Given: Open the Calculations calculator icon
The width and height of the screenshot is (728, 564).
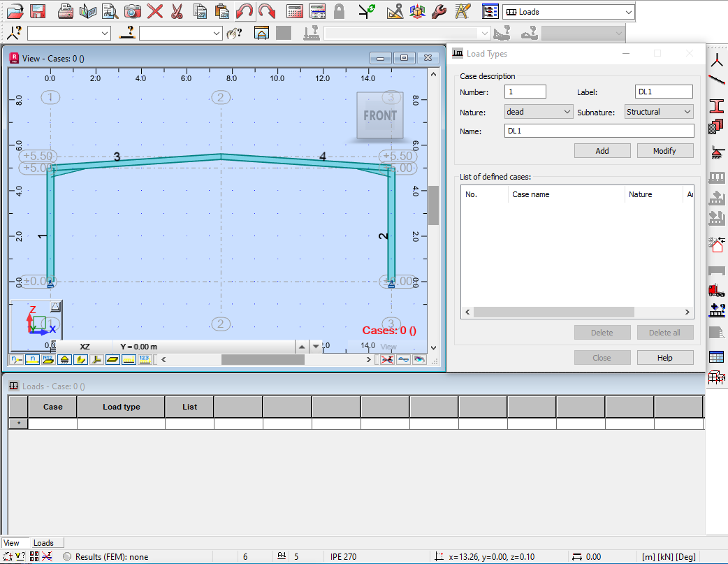Looking at the screenshot, I should 295,11.
